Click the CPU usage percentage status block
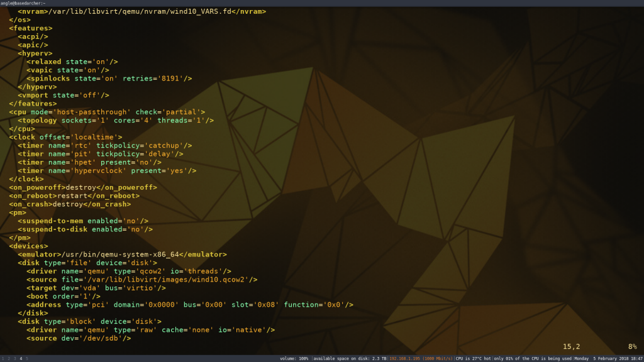Screen dimensions: 644x362 pos(532,359)
